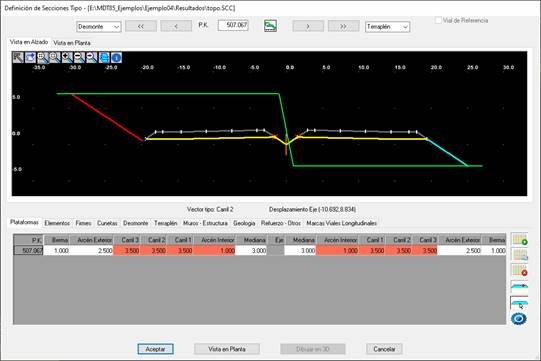541x361 pixels.
Task: Add a row with green plus table icon
Action: point(519,239)
